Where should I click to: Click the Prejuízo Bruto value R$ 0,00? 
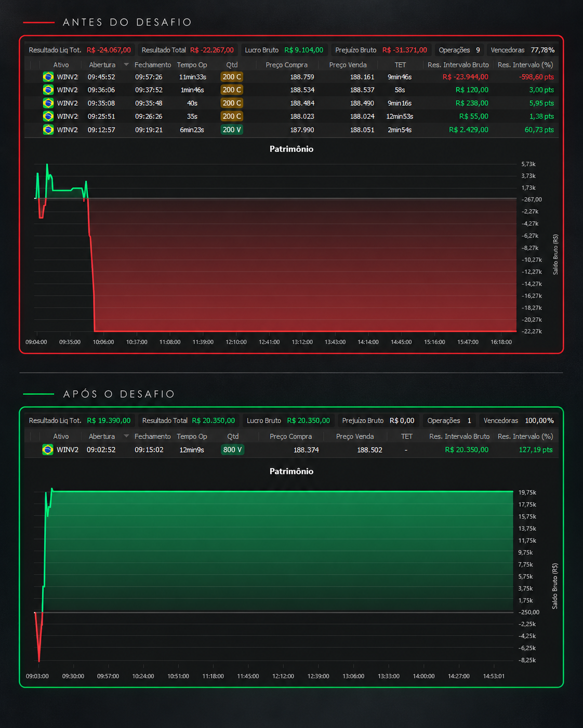click(x=402, y=421)
